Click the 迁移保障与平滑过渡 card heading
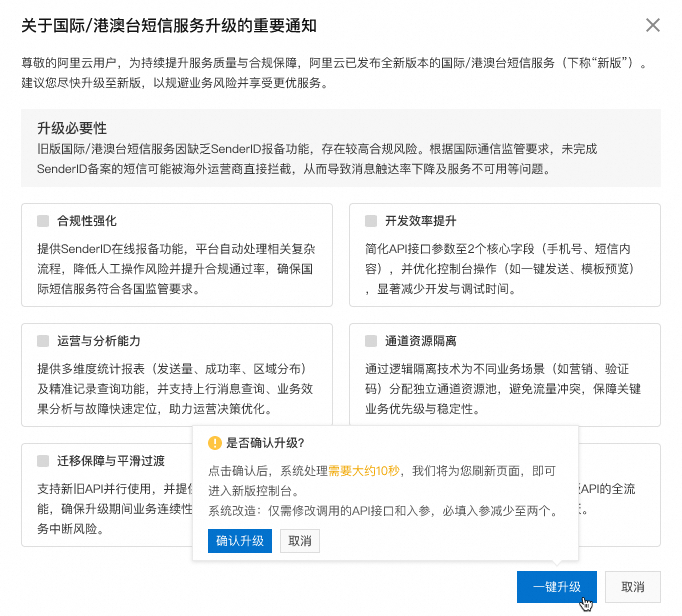This screenshot has height=616, width=682. (x=111, y=461)
